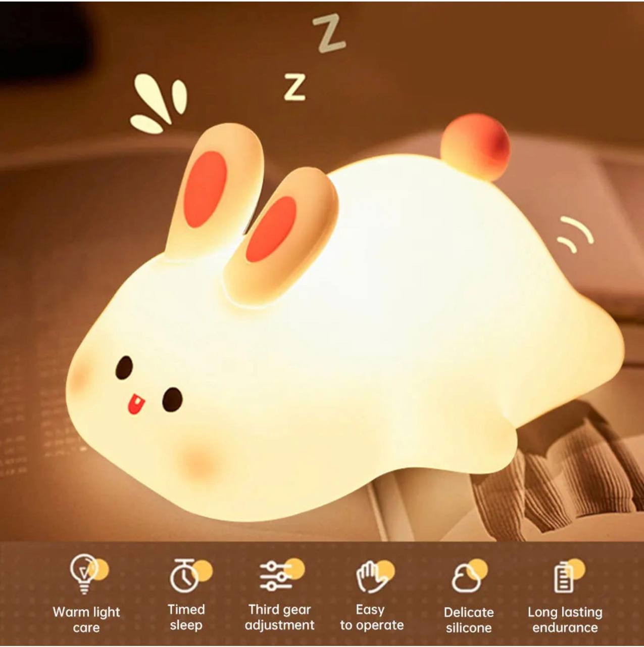Click the splash marks above the ear

point(158,104)
